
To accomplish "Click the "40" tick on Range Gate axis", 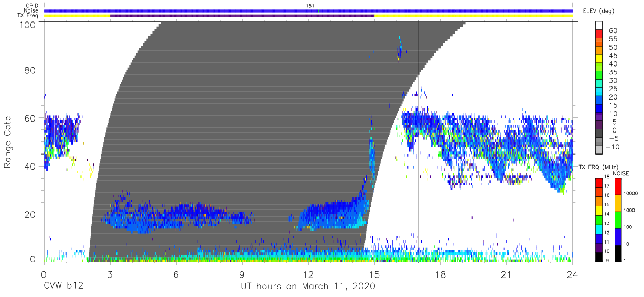I will click(31, 166).
